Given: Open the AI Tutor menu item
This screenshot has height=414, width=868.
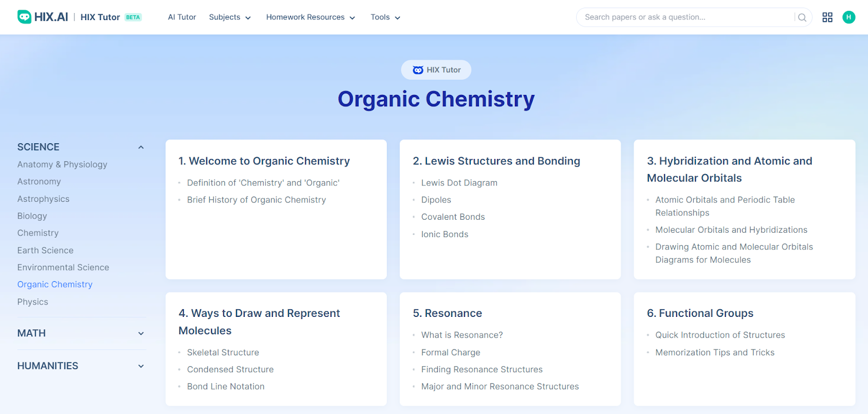Looking at the screenshot, I should (182, 17).
